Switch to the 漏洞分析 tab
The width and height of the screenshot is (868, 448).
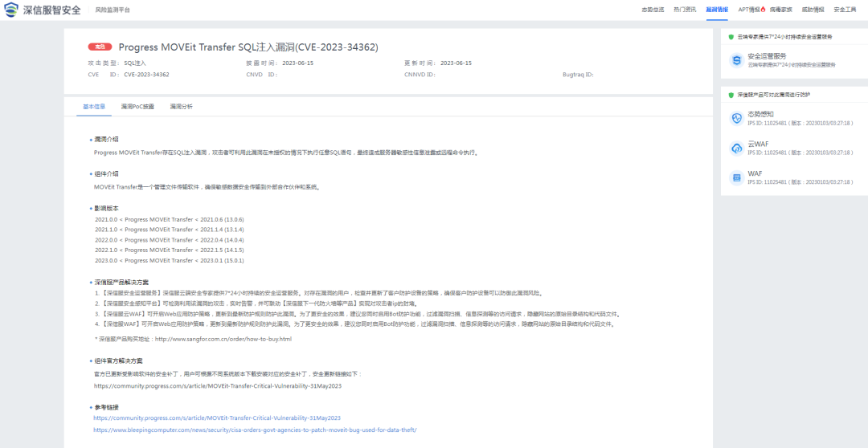coord(181,106)
